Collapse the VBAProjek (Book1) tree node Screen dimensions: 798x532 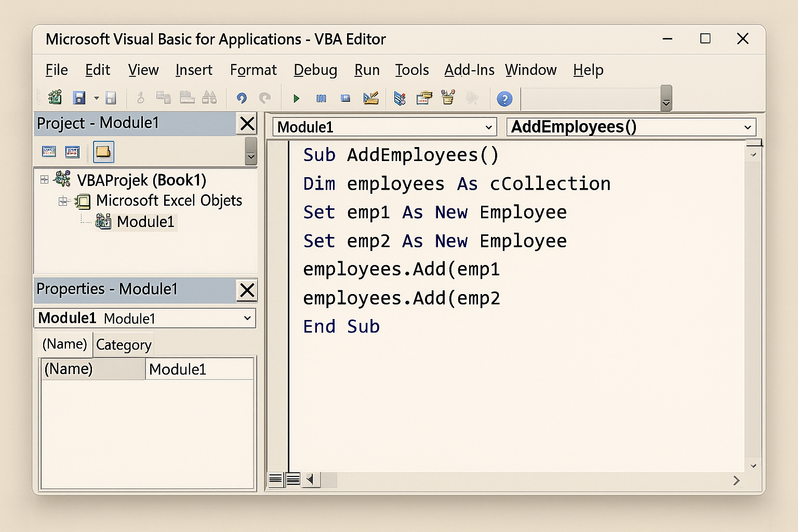click(x=44, y=179)
